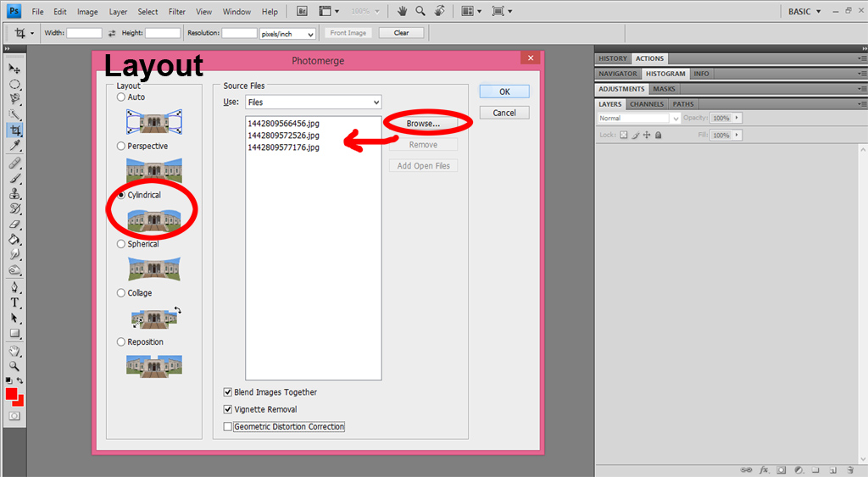Select the Zoom tool in toolbox
The height and width of the screenshot is (477, 868).
point(14,366)
